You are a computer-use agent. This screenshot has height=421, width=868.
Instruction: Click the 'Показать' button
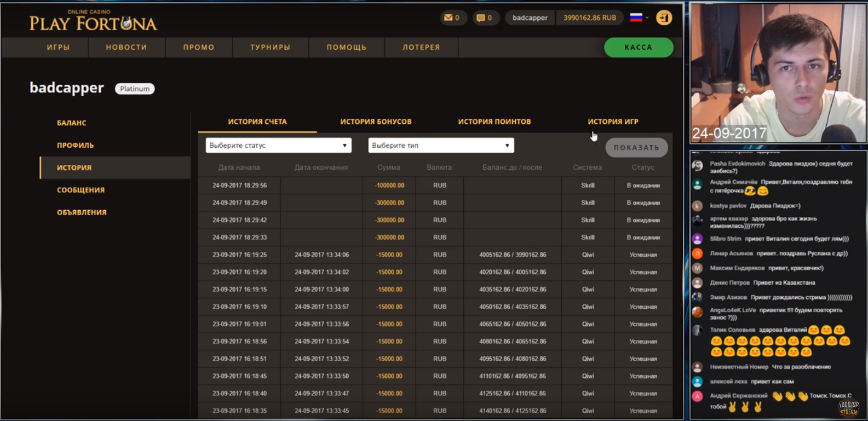pos(636,147)
